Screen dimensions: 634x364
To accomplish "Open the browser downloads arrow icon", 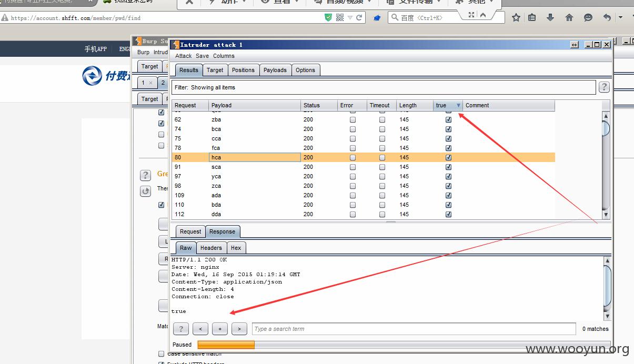I will 550,17.
